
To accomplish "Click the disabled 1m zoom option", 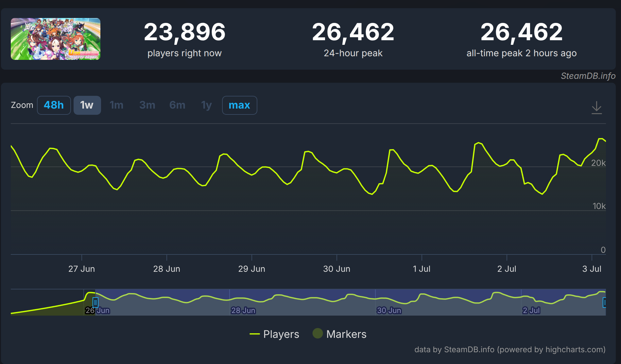I will pos(116,105).
